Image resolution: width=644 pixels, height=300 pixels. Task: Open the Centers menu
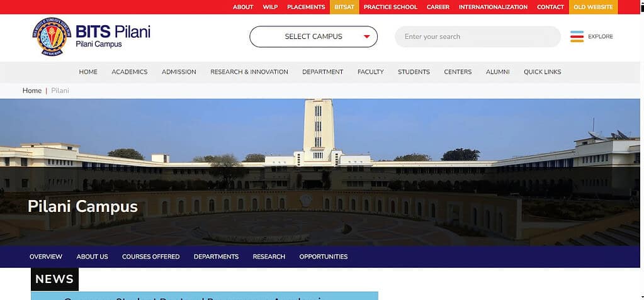[458, 72]
